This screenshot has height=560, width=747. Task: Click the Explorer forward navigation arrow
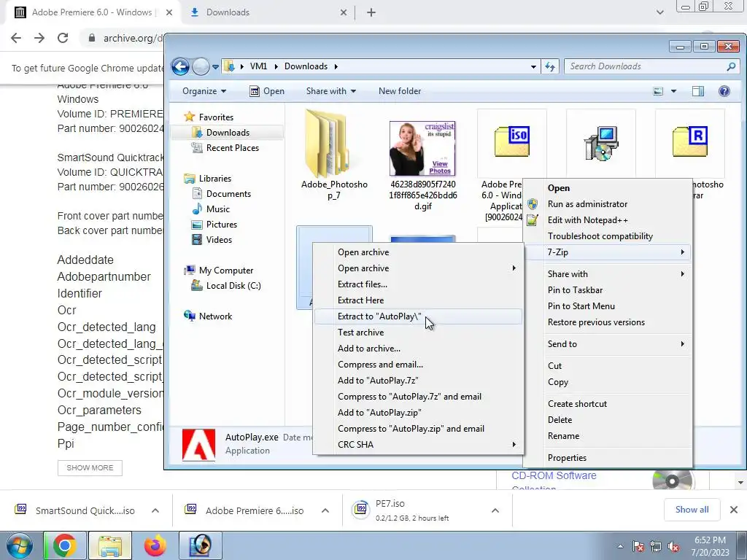(201, 66)
